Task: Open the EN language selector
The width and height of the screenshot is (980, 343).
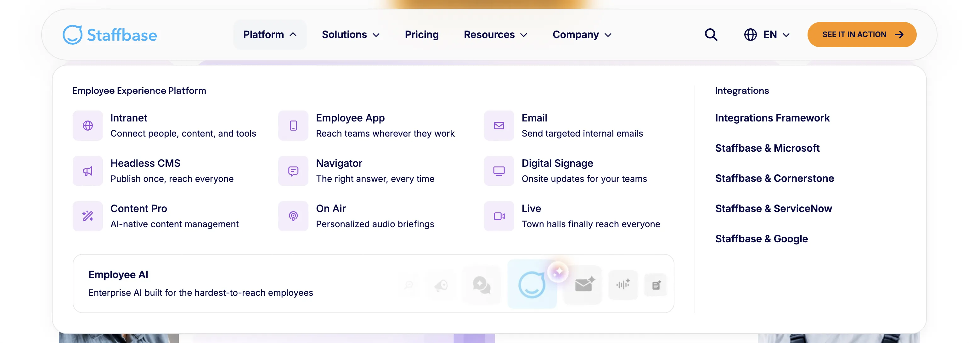Action: tap(767, 35)
